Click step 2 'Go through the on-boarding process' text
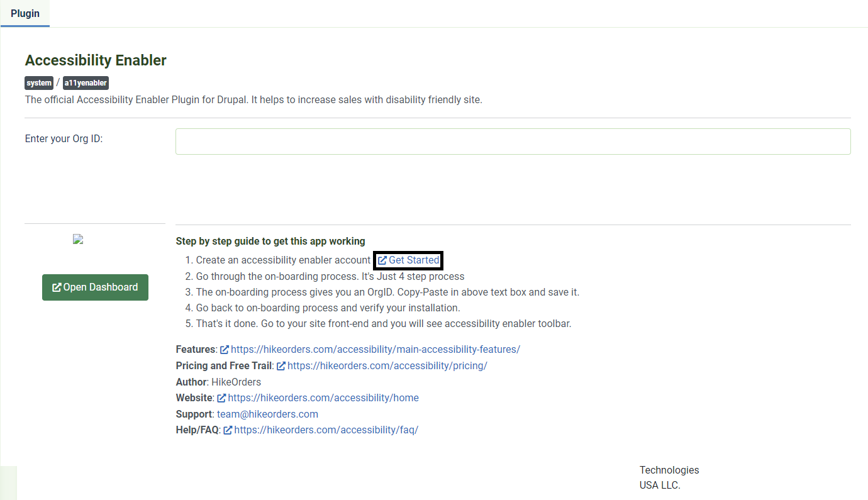Screen dimensions: 868x500 click(x=330, y=276)
